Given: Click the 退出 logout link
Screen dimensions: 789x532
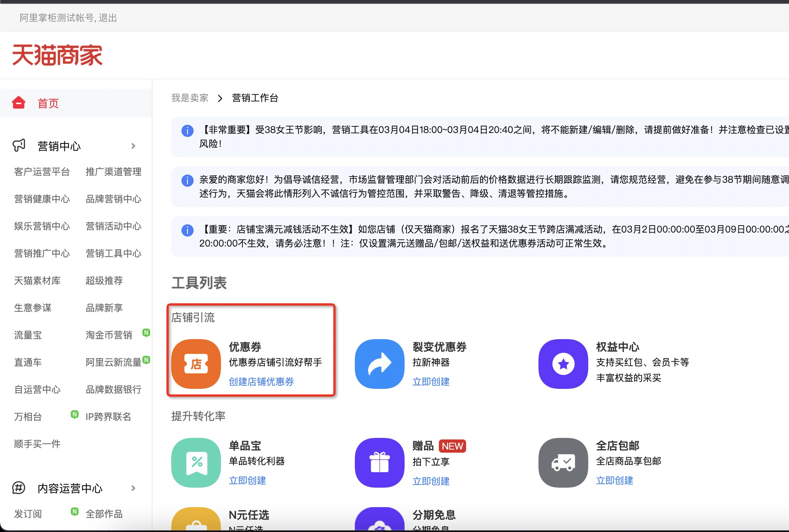Looking at the screenshot, I should pyautogui.click(x=108, y=18).
